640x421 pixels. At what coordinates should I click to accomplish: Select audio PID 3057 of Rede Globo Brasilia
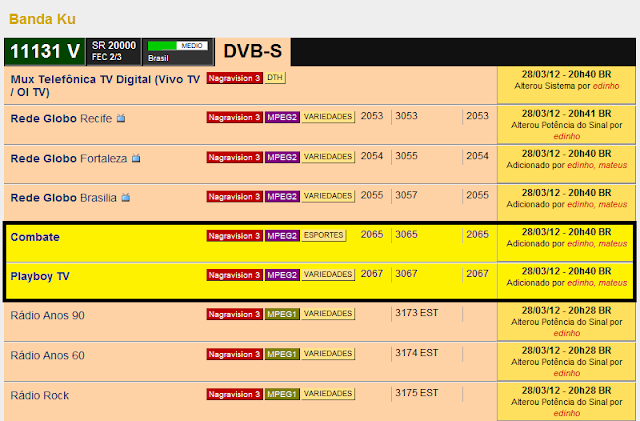tap(406, 195)
